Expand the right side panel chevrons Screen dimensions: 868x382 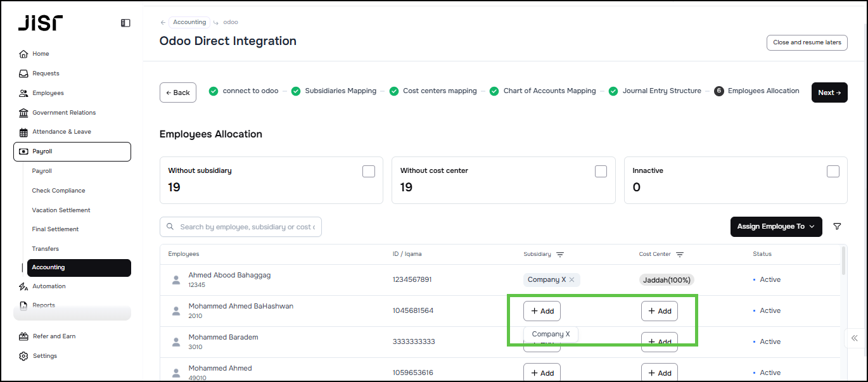(x=855, y=338)
